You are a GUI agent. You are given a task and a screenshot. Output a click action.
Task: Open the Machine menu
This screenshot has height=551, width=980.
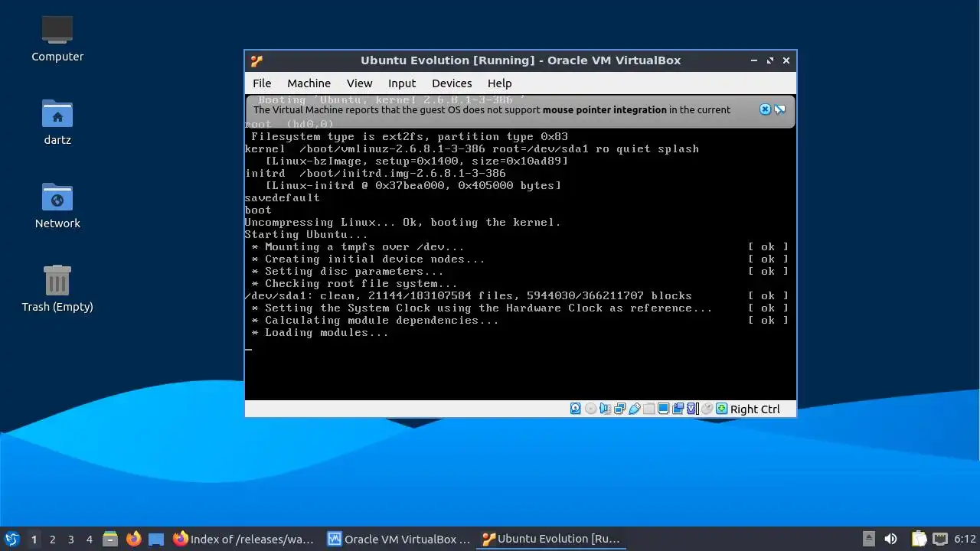point(309,83)
